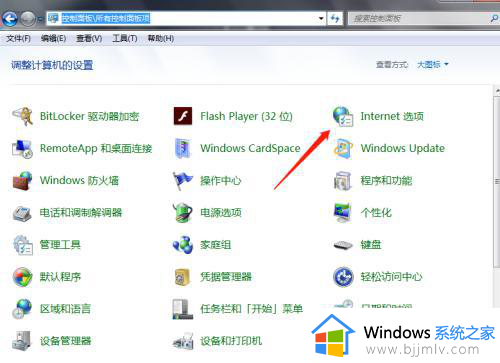Click the Back navigation arrow button
500x363 pixels.
10,19
